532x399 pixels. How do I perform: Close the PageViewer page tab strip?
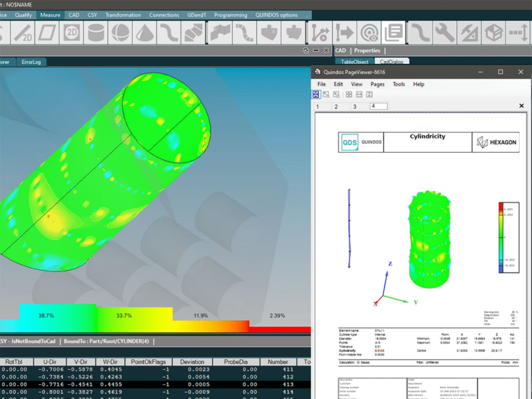tap(521, 106)
